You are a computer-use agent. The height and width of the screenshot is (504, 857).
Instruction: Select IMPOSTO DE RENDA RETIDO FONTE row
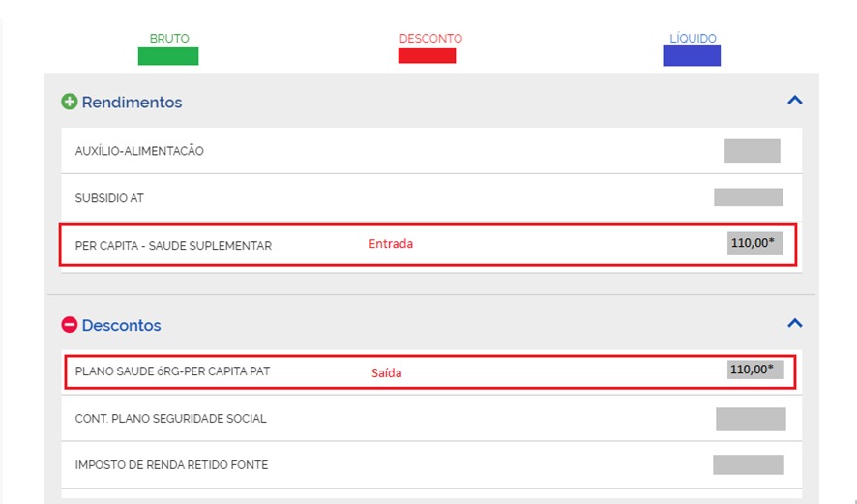(171, 465)
